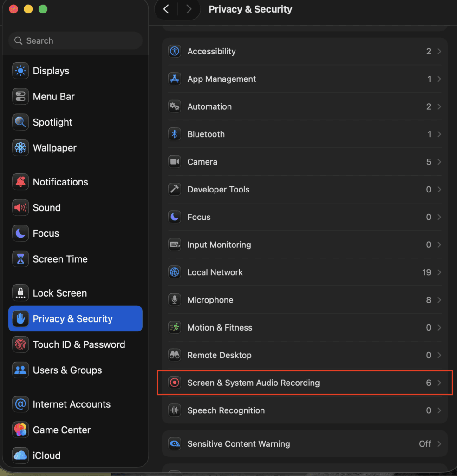Go forward with the right arrow button

[189, 9]
